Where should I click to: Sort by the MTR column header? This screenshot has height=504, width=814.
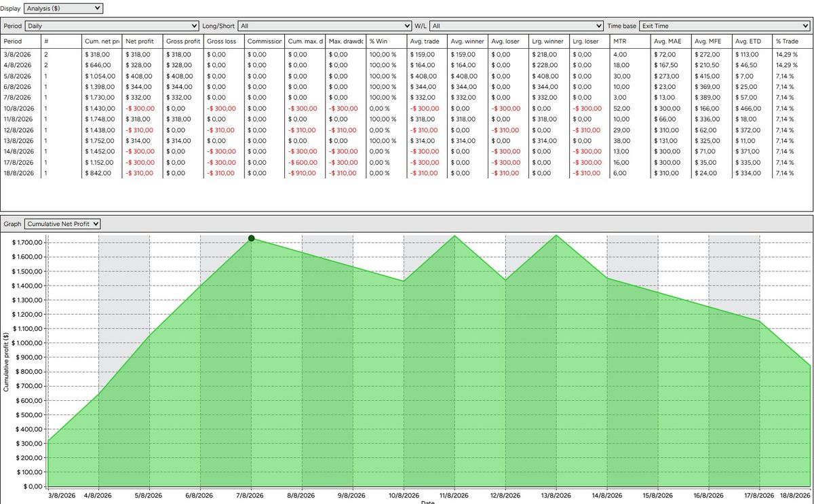[631, 41]
